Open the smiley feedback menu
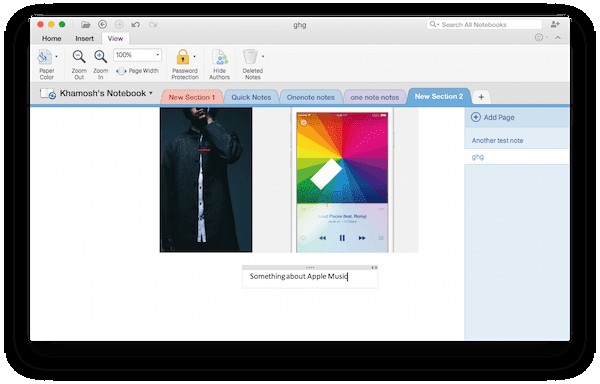Screen dimensions: 600x384 pyautogui.click(x=541, y=37)
